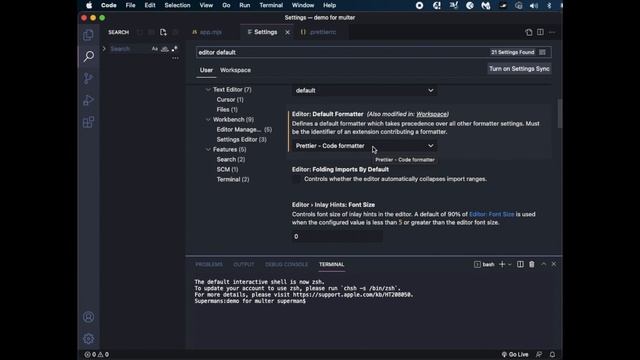Open errors and warnings status indicator
Image resolution: width=640 pixels, height=360 pixels.
click(x=96, y=354)
